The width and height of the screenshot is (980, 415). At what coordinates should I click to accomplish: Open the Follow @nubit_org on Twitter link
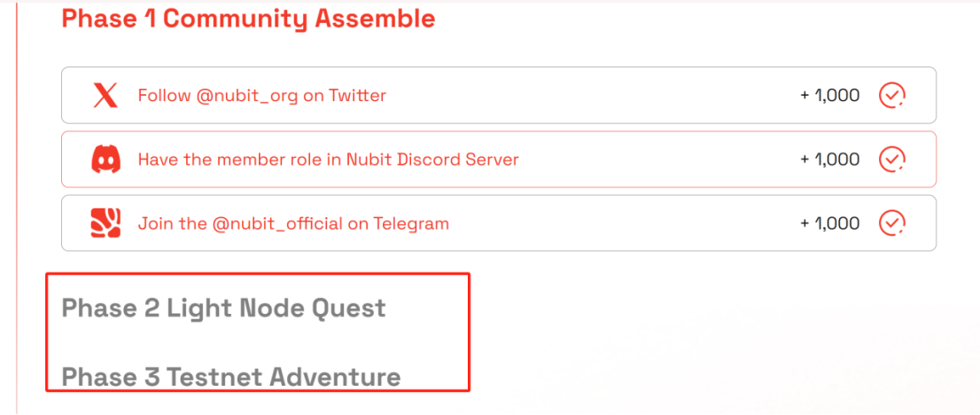(262, 96)
